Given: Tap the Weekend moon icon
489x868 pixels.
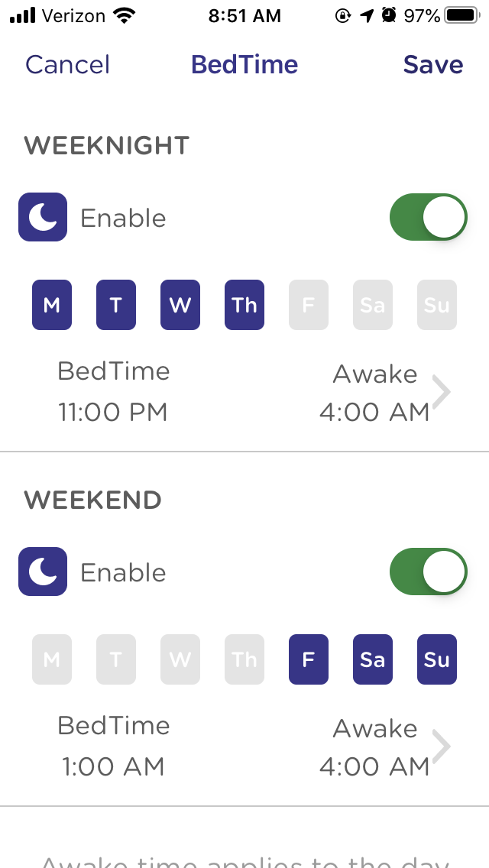Looking at the screenshot, I should 43,572.
